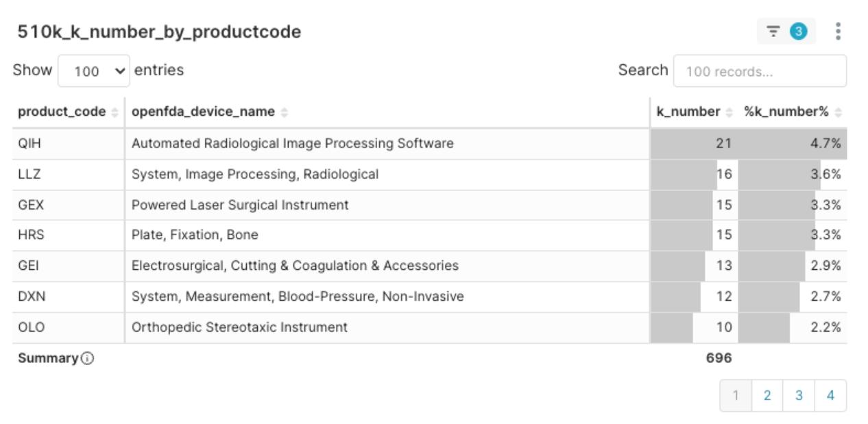
Task: Select current page 1 button
Action: (x=736, y=395)
